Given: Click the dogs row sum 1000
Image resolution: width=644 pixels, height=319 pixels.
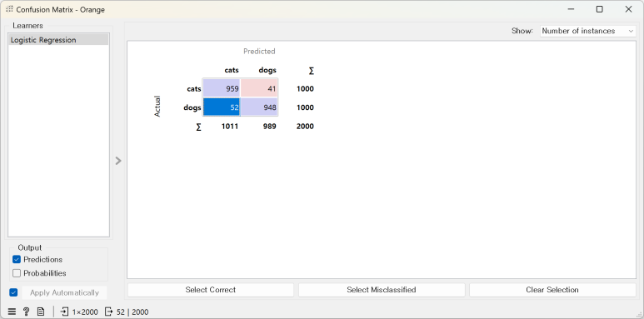Looking at the screenshot, I should [x=305, y=107].
